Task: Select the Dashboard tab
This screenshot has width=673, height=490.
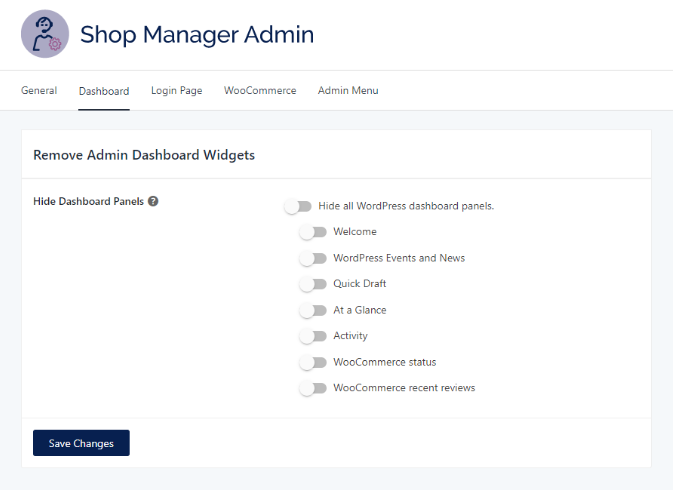Action: point(104,91)
